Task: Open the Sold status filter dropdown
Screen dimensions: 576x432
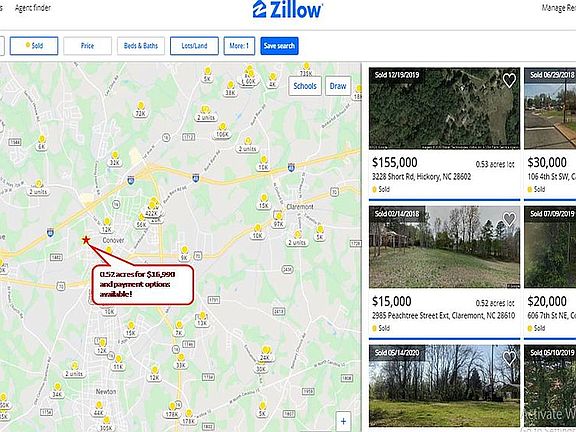Action: coord(34,46)
